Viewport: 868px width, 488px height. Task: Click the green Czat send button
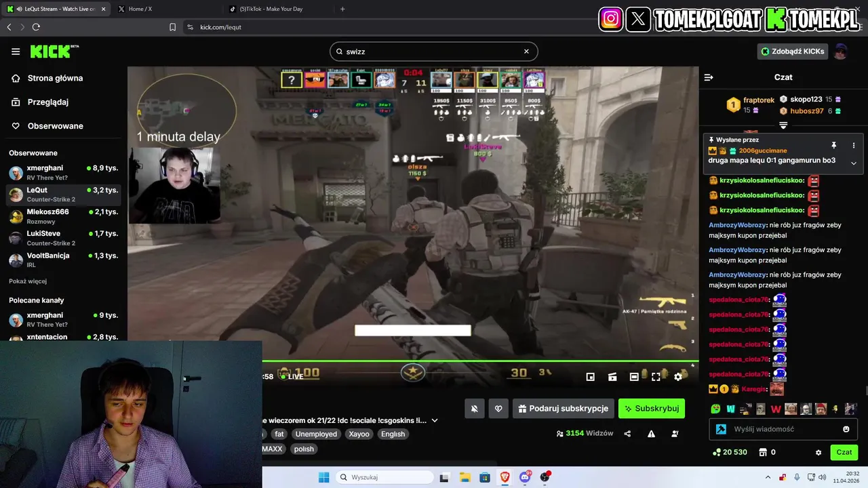point(844,452)
